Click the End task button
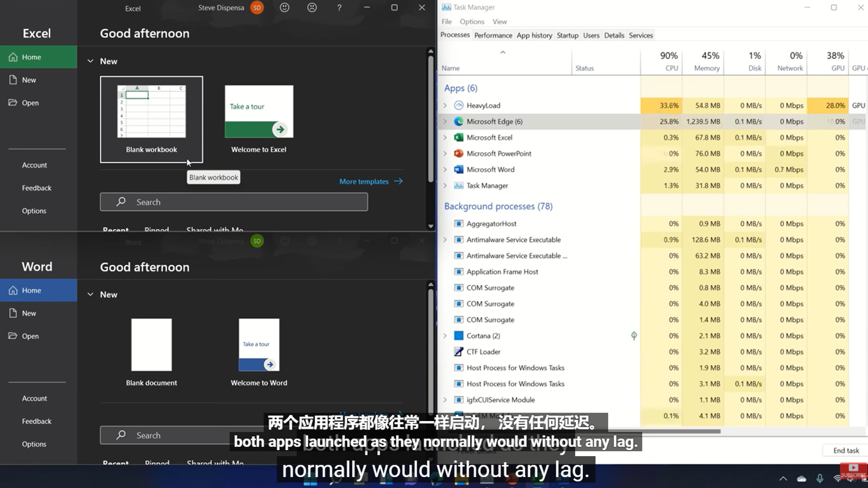This screenshot has width=868, height=488. pyautogui.click(x=845, y=450)
